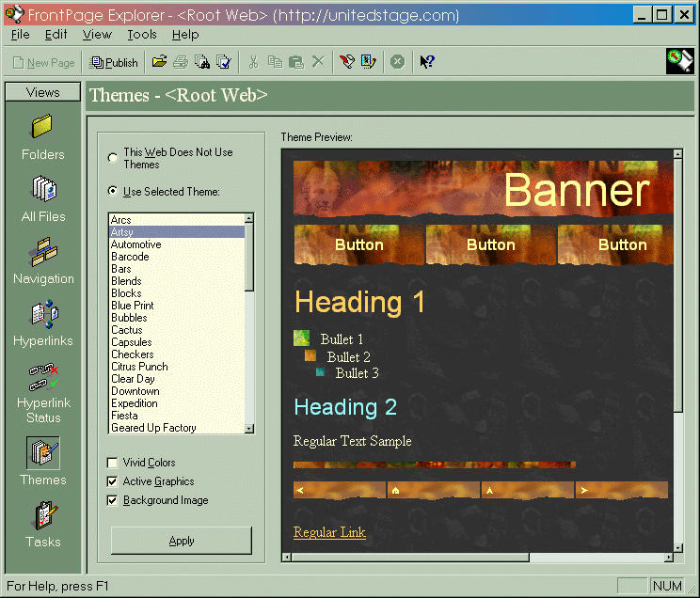Open the View menu

pyautogui.click(x=97, y=35)
